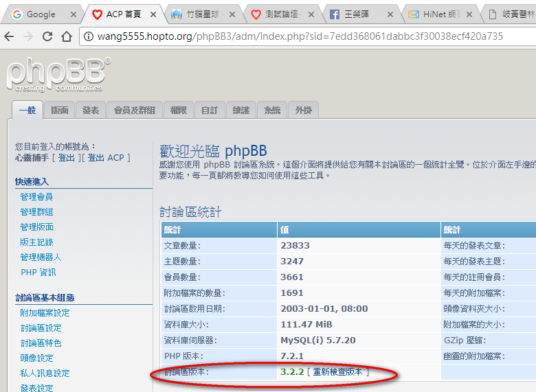The width and height of the screenshot is (536, 392).
Task: Open the 外掛 tab
Action: tap(304, 110)
